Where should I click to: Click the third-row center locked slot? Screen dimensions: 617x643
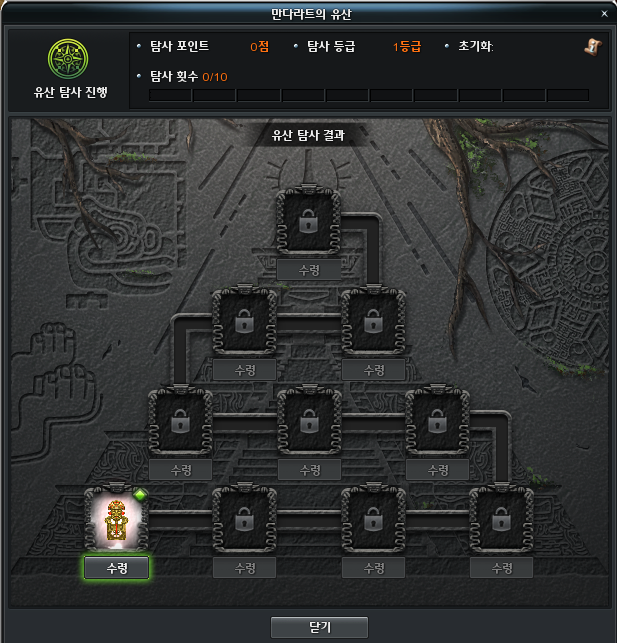(x=310, y=422)
